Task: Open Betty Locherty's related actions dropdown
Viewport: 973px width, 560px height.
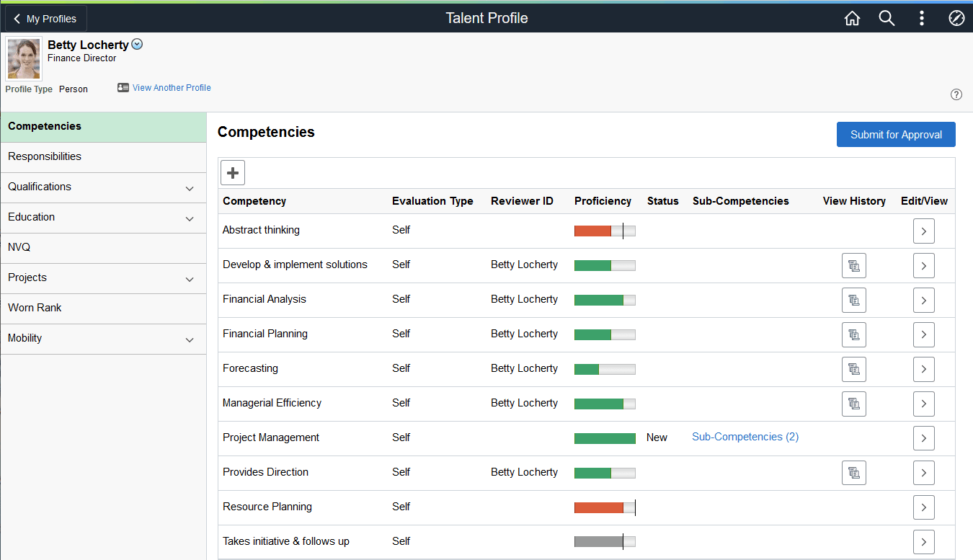Action: tap(137, 44)
